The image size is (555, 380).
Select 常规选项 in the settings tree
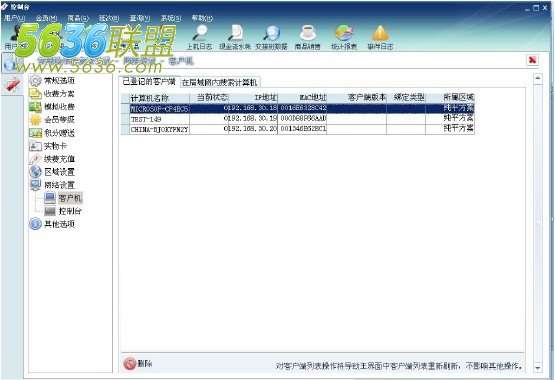point(52,81)
